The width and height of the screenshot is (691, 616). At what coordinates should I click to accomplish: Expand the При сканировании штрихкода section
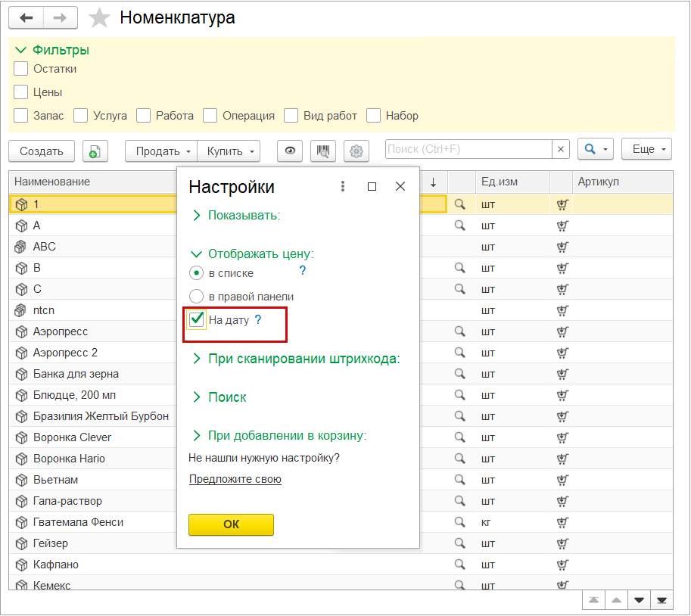[x=303, y=359]
